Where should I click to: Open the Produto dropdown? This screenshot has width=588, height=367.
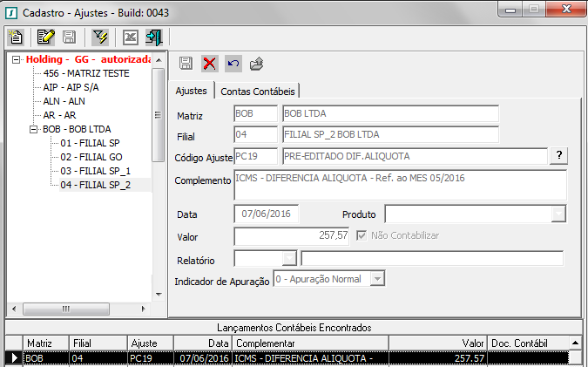[558, 214]
